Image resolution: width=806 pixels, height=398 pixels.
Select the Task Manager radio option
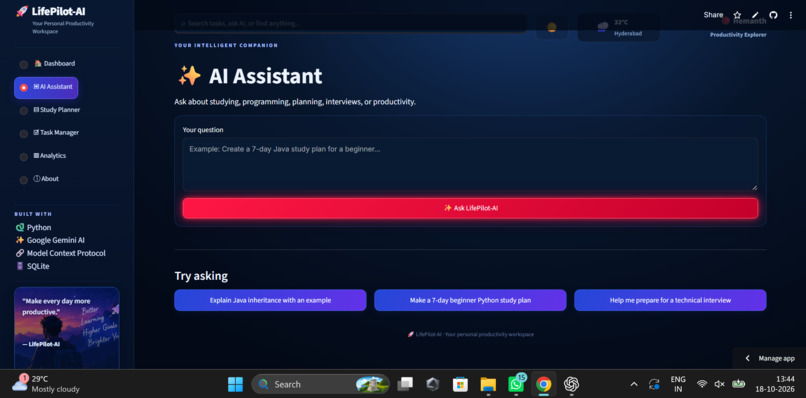tap(24, 134)
